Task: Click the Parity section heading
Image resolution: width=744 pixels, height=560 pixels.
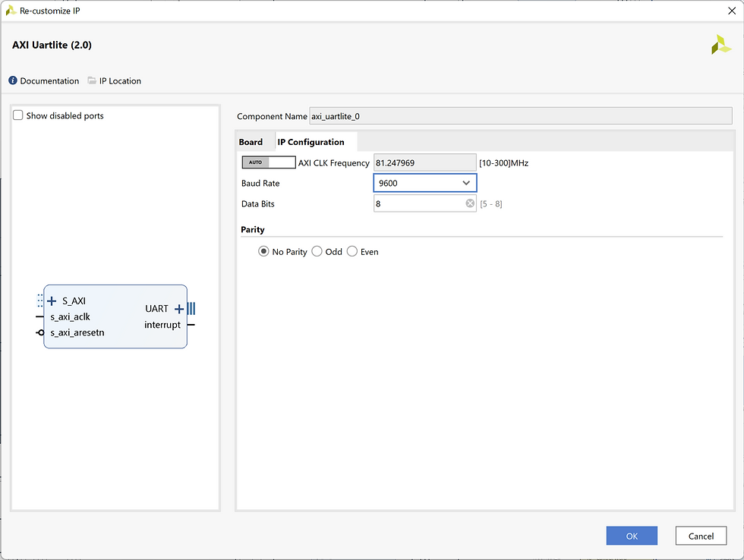Action: (x=252, y=229)
